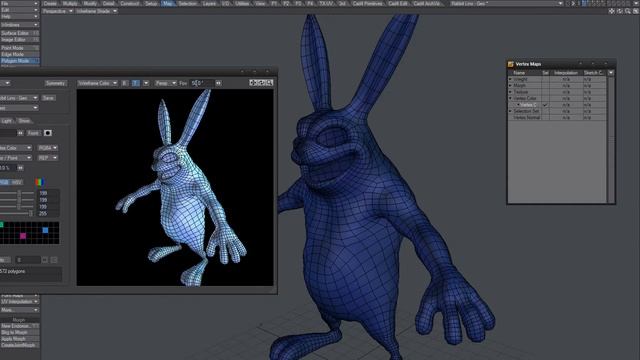Screen dimensions: 640x360
Task: Open the Perspective view type dropdown
Action: pyautogui.click(x=58, y=11)
